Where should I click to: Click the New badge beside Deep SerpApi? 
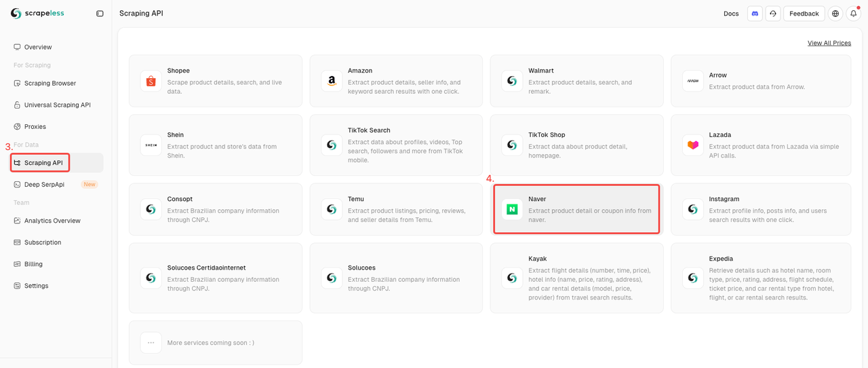click(90, 184)
